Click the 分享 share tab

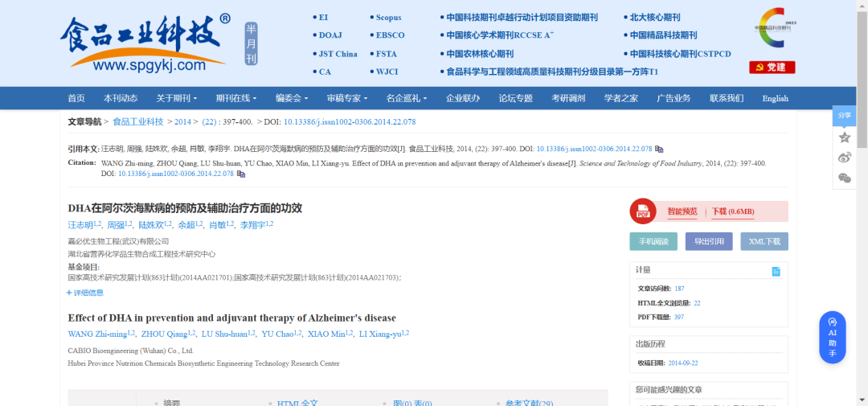(844, 115)
